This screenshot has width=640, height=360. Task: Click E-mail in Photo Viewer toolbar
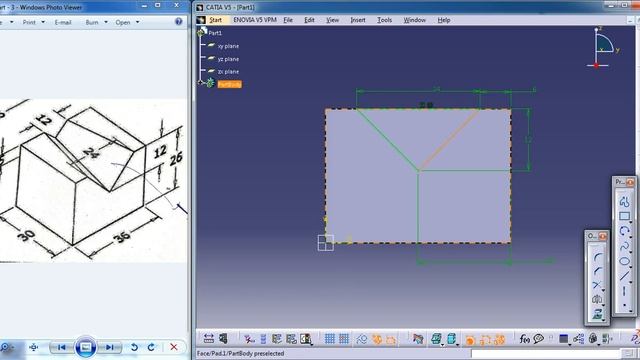point(63,22)
